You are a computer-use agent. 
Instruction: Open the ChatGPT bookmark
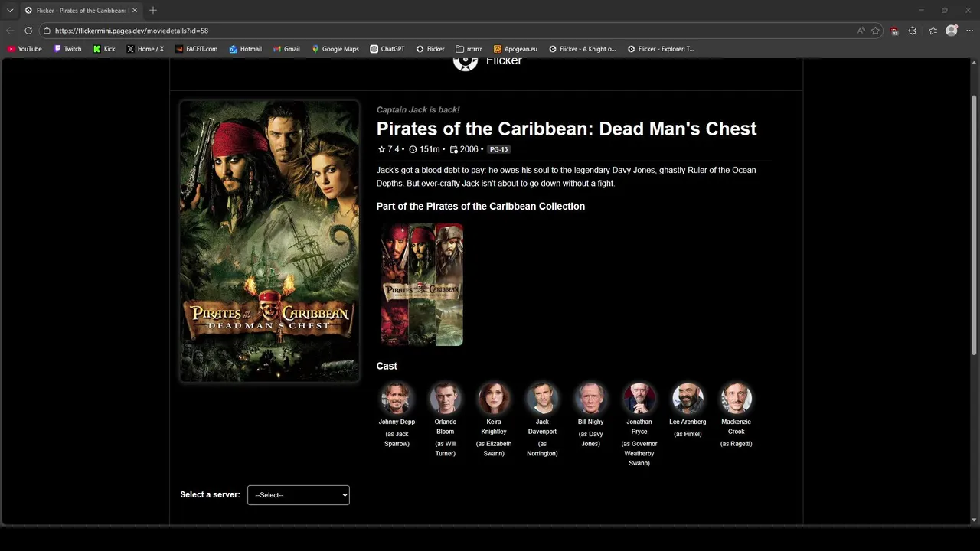coord(387,49)
